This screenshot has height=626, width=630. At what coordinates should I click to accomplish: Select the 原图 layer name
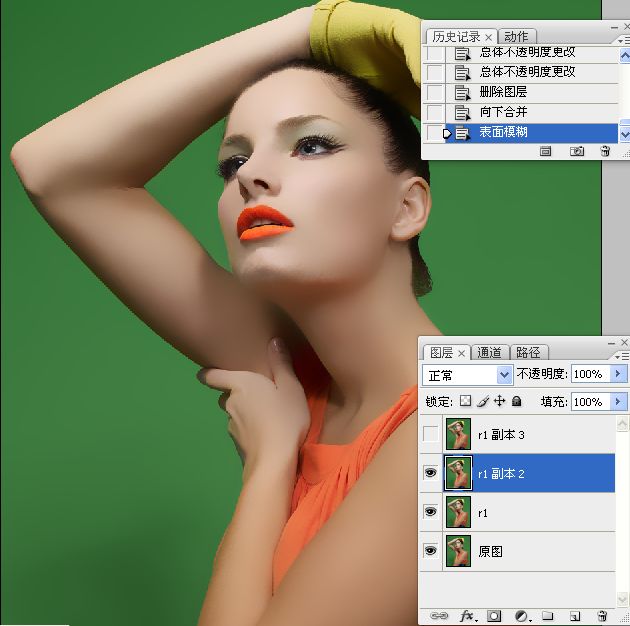490,551
